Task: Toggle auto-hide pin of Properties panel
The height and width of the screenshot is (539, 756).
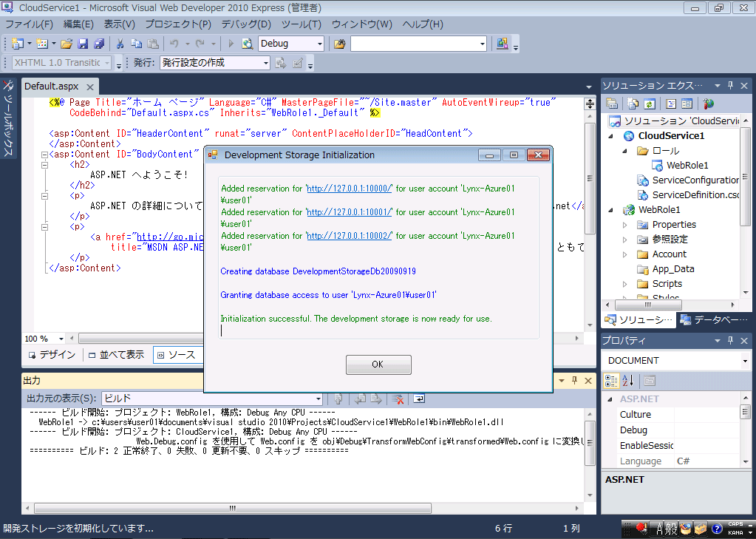Action: tap(731, 340)
